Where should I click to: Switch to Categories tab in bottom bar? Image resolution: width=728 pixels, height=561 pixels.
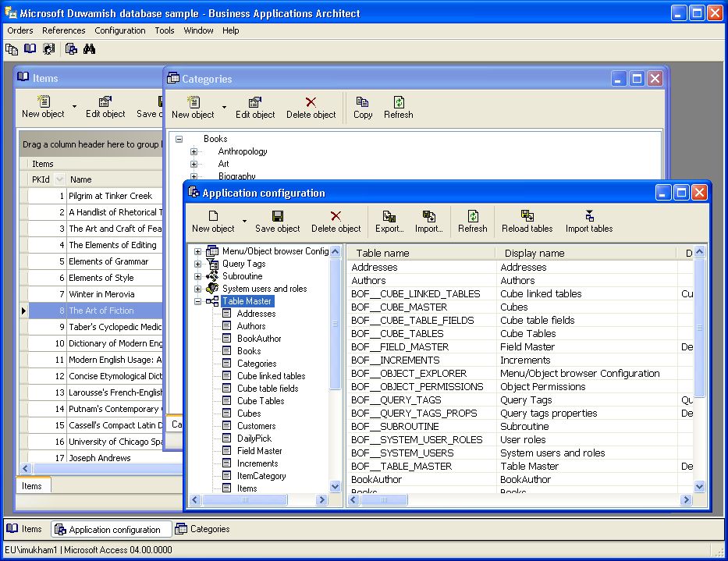(x=202, y=529)
